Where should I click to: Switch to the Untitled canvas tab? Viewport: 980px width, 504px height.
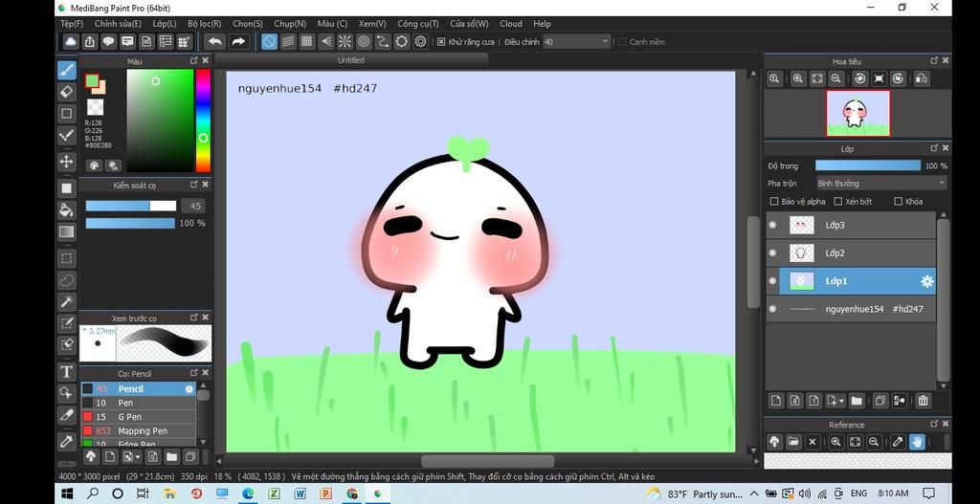[350, 60]
